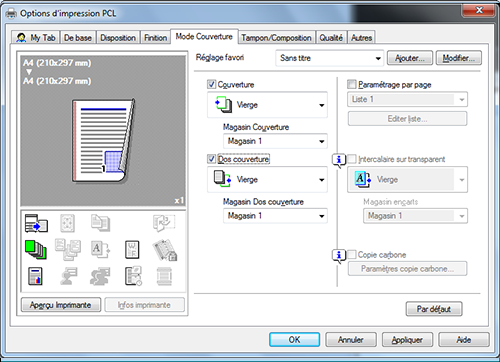The height and width of the screenshot is (362, 500).
Task: Click the Editer liste... button
Action: pos(407,119)
